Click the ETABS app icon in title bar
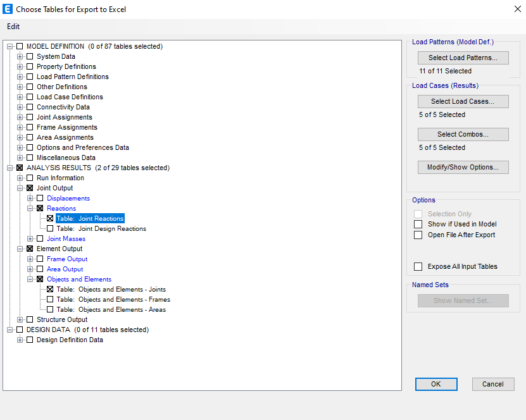Viewport: 526px width, 420px height. pos(8,9)
